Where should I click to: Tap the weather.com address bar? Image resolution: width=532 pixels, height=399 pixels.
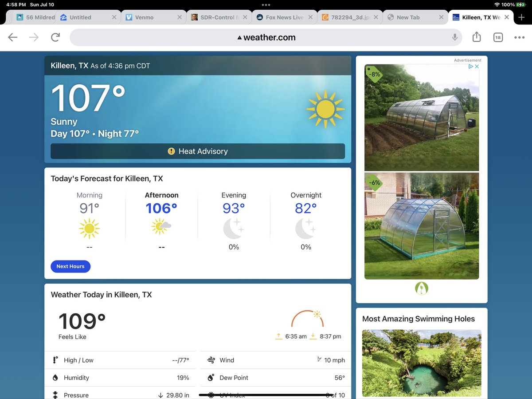(266, 37)
